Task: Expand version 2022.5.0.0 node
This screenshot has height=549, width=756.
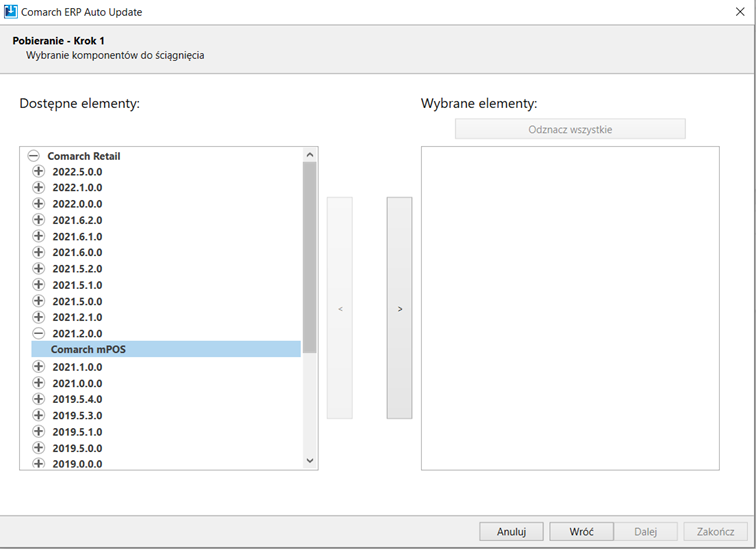Action: [39, 171]
